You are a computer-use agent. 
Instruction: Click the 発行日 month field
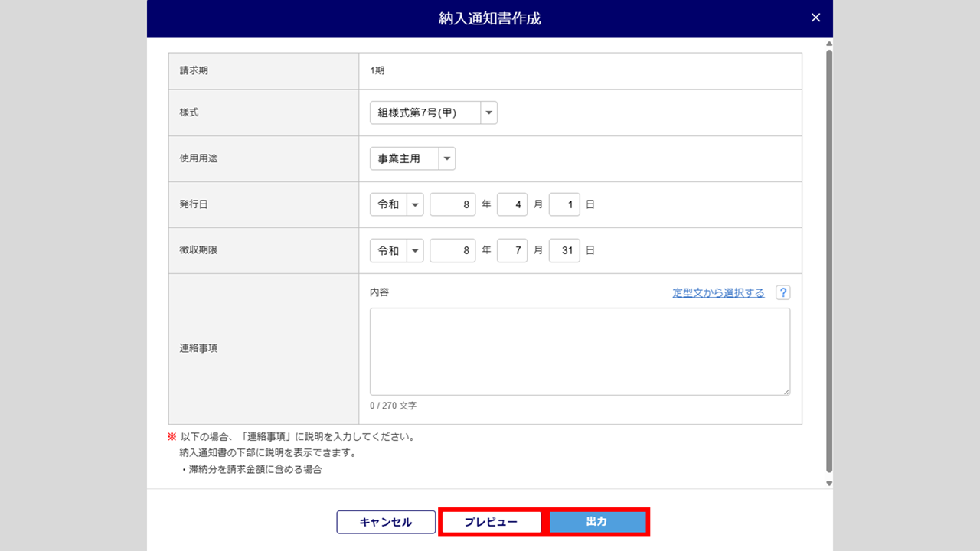pyautogui.click(x=512, y=204)
